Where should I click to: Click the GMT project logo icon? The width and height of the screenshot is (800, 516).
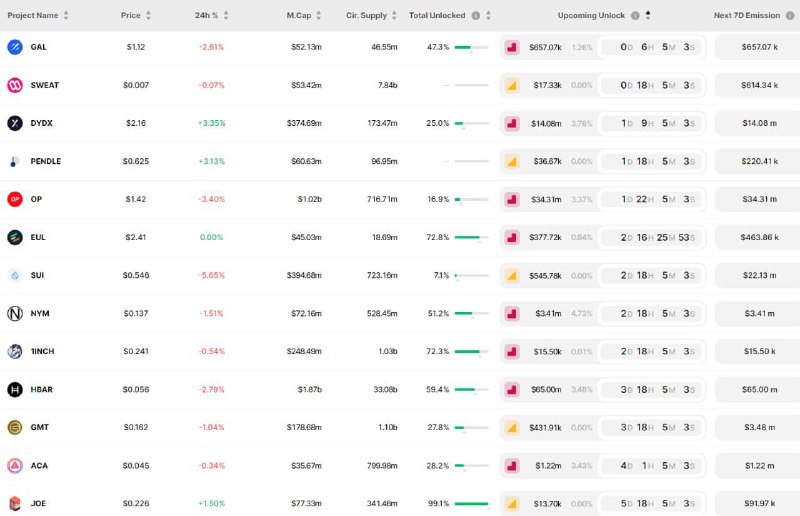(x=15, y=427)
